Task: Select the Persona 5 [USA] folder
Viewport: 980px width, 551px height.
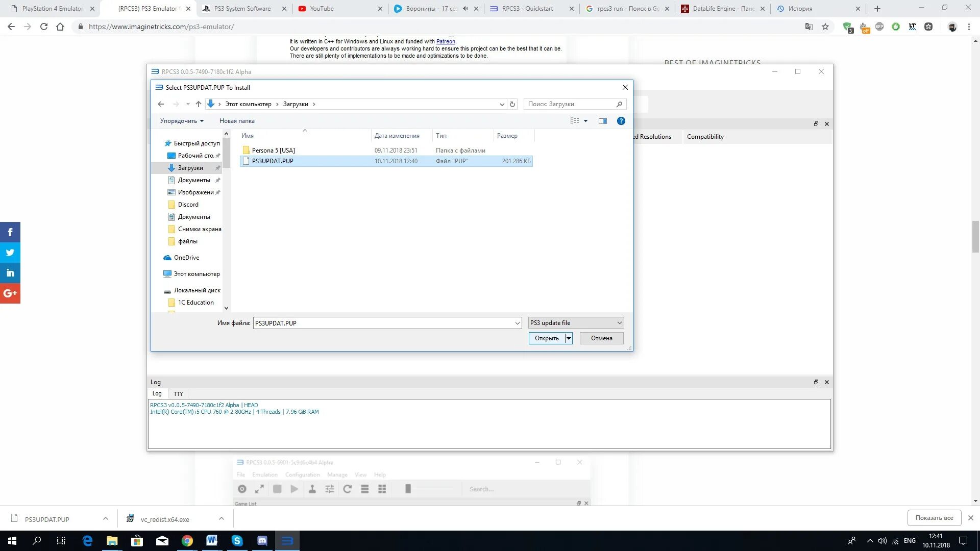Action: [x=273, y=151]
